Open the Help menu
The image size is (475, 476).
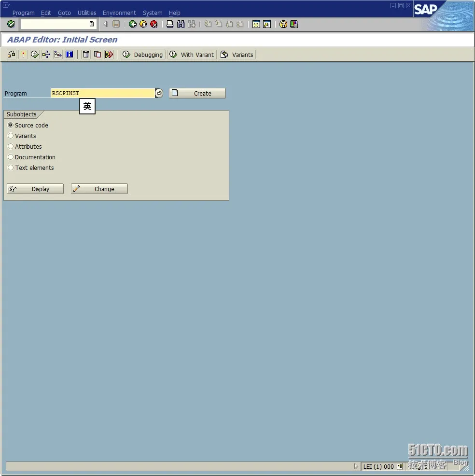click(x=175, y=13)
